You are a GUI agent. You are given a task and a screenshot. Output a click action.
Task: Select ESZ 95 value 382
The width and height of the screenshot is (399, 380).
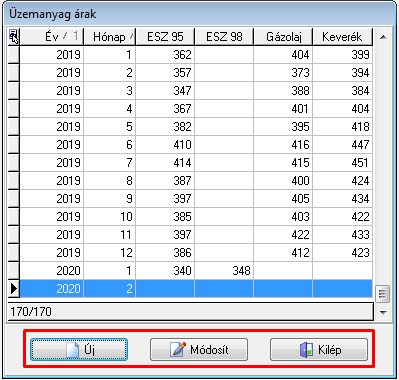[x=165, y=127]
